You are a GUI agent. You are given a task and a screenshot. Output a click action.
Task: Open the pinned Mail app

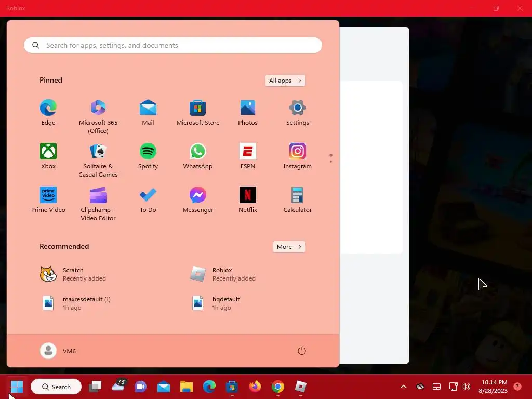tap(148, 113)
